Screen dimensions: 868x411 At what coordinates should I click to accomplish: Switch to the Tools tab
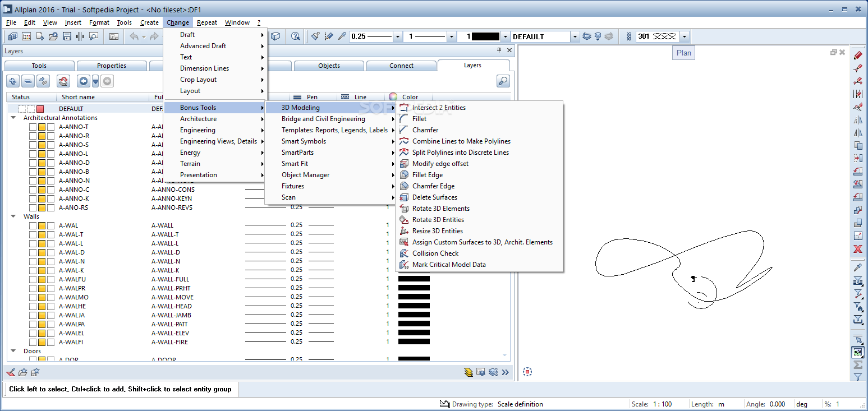pyautogui.click(x=39, y=66)
